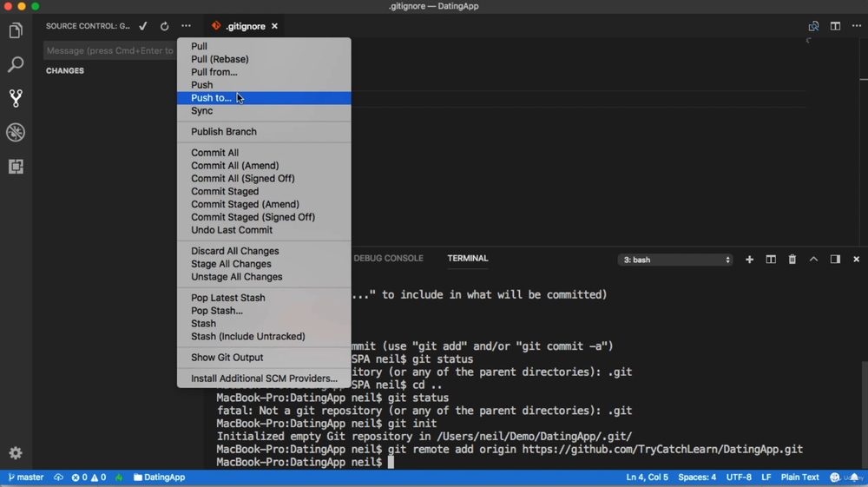Click the feedback smiley icon
Image resolution: width=868 pixels, height=487 pixels.
tap(835, 477)
